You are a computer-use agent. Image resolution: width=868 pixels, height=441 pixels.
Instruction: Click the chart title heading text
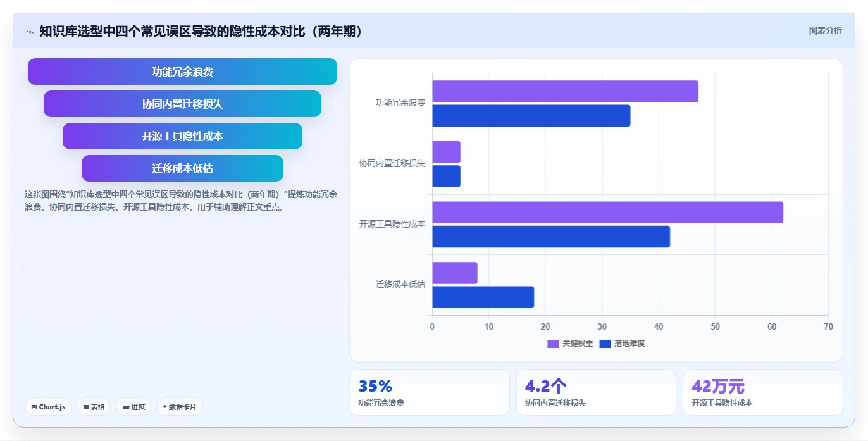click(x=201, y=32)
